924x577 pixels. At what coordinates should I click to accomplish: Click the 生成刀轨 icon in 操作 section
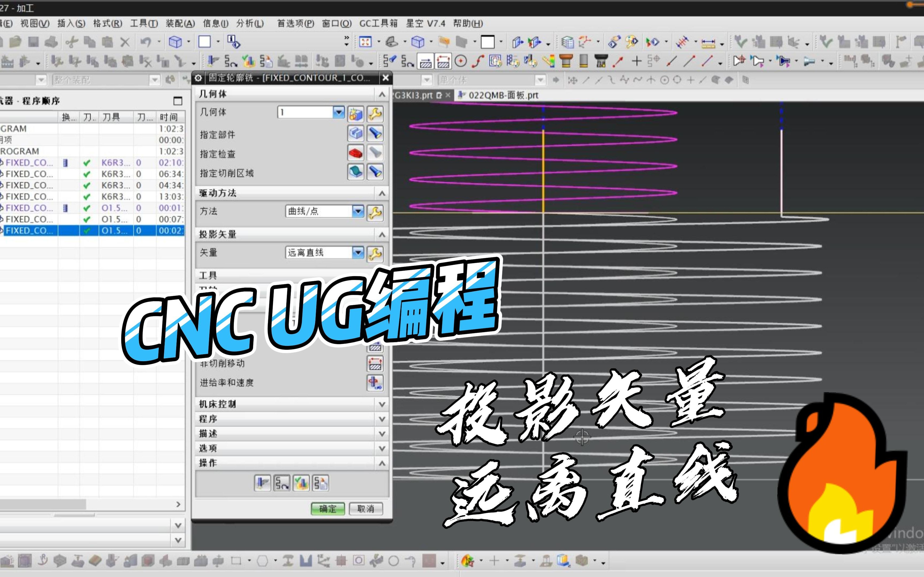pos(263,483)
